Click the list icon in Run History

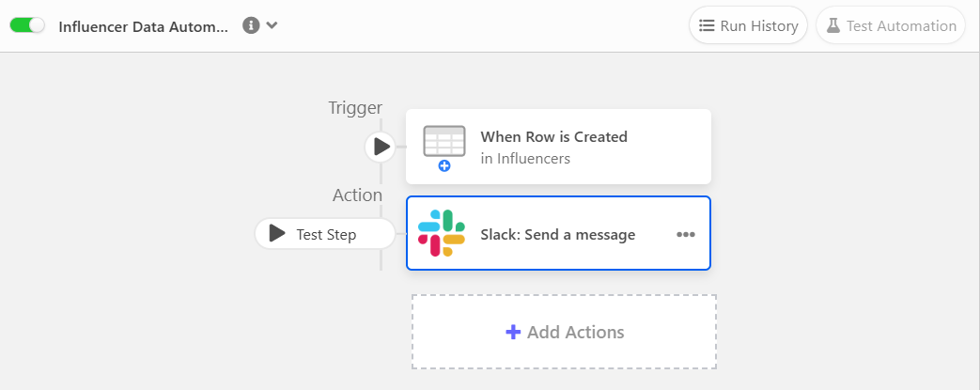(x=707, y=25)
